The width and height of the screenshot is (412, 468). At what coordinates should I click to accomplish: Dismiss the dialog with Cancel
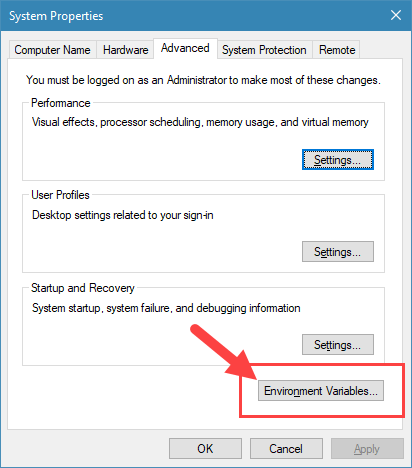click(x=286, y=449)
